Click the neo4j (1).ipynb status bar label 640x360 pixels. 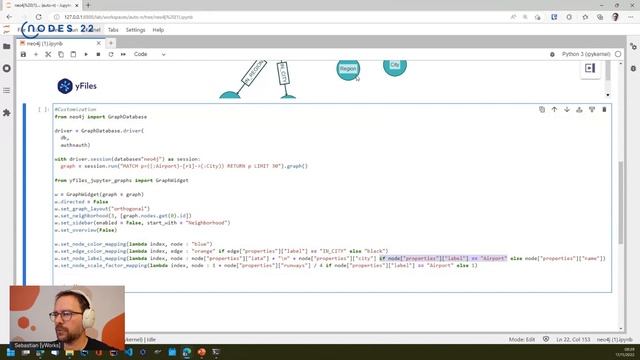[x=614, y=340]
